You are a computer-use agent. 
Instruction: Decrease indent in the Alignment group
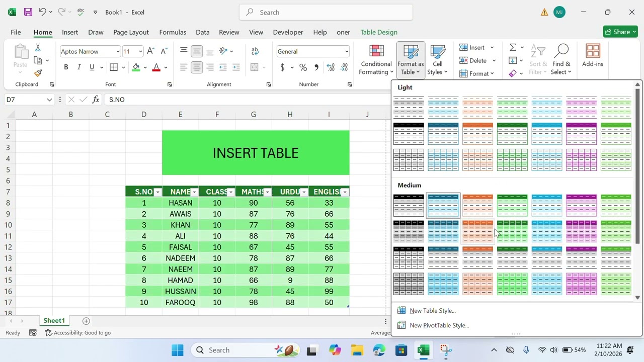coord(223,67)
